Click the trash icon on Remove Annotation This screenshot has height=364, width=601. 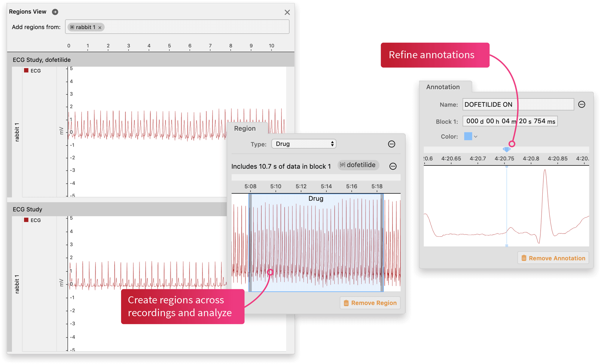(524, 258)
